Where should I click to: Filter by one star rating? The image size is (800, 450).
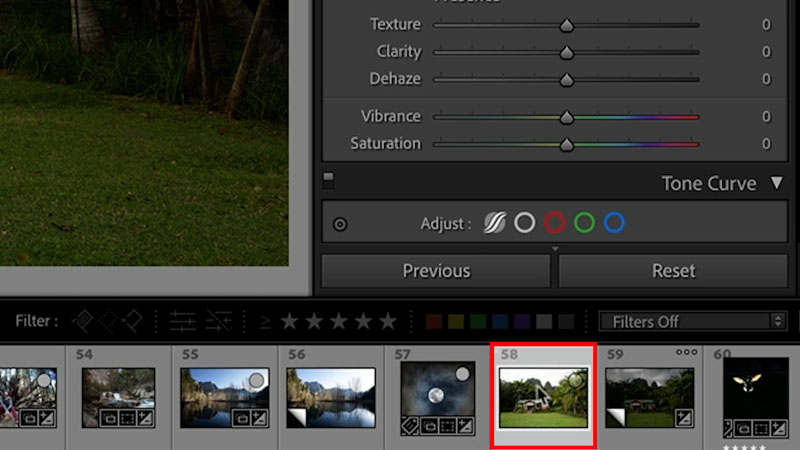290,321
